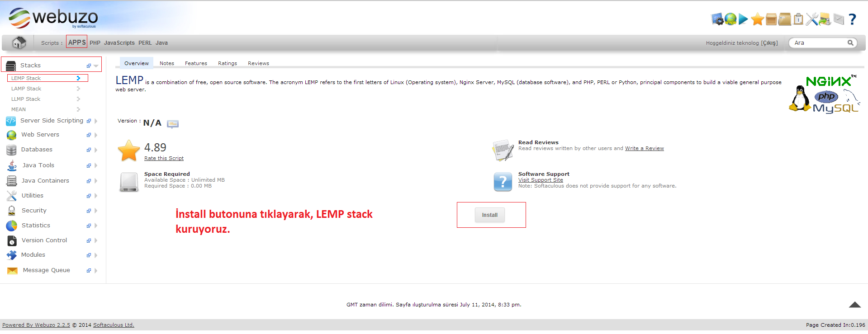This screenshot has width=868, height=334.
Task: Select JavaScripts in the scripts menu
Action: click(119, 43)
